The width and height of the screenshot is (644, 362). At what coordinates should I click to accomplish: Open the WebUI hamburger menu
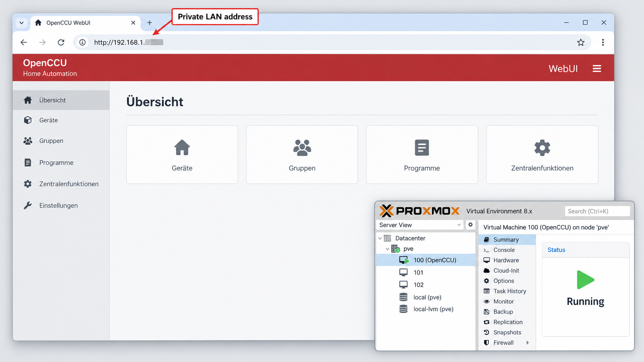[x=597, y=68]
